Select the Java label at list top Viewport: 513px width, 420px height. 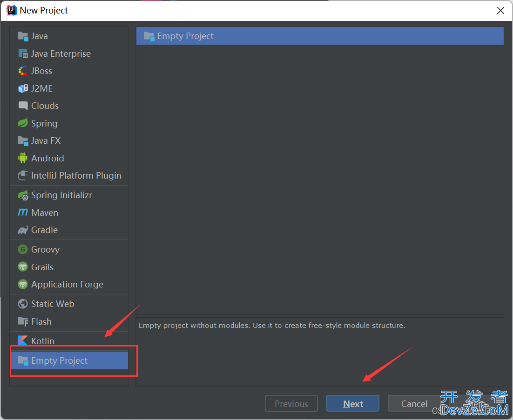coord(39,36)
